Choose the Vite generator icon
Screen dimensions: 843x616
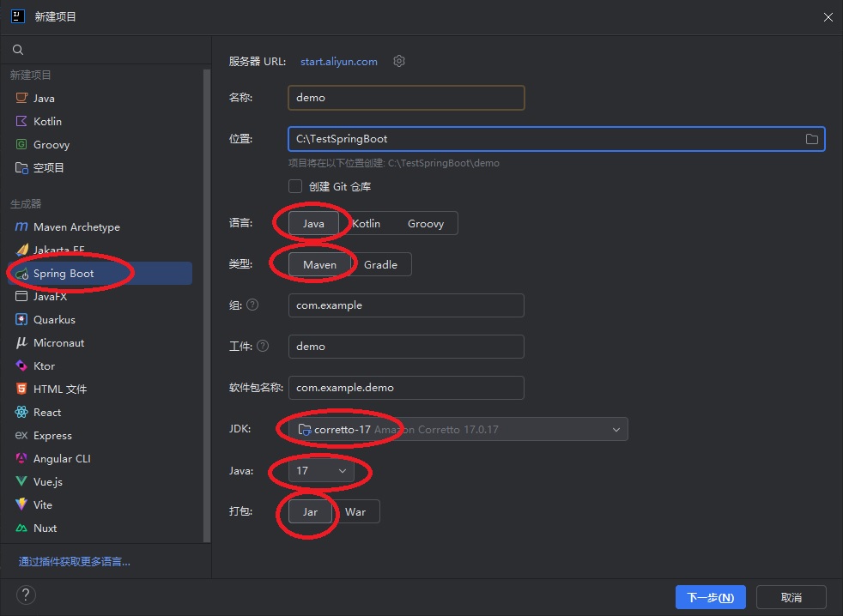[x=21, y=504]
